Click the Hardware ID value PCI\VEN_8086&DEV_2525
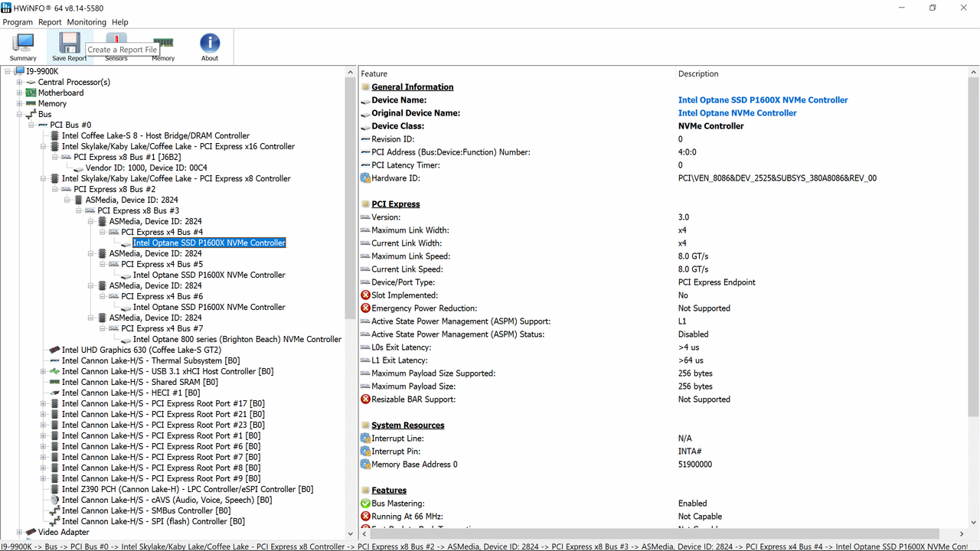This screenshot has width=980, height=551. click(x=777, y=178)
